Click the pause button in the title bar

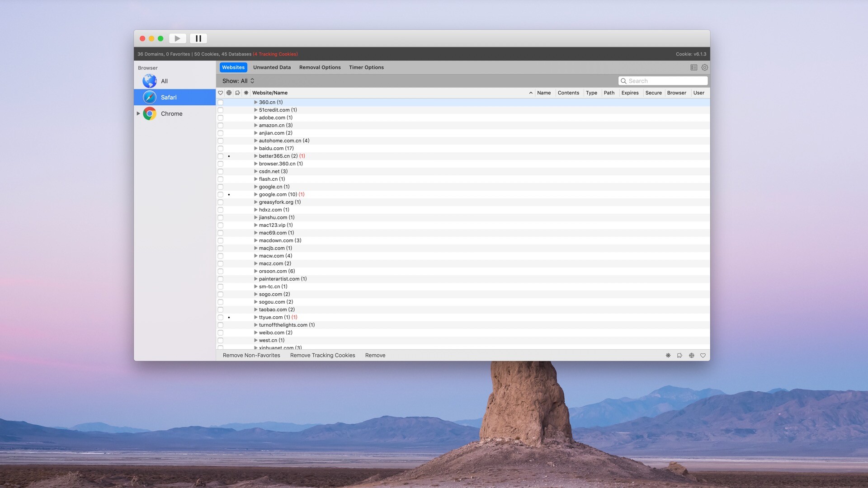coord(198,38)
